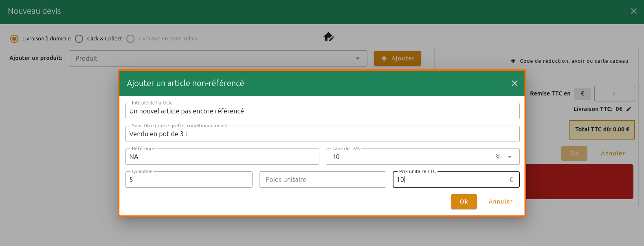Focus the Poids unitaire field
Viewport: 644px width, 246px height.
(x=323, y=180)
